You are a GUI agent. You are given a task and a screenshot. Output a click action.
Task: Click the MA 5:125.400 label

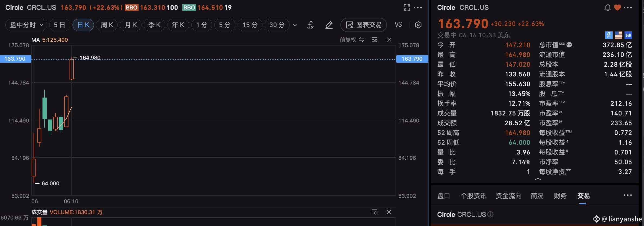click(x=50, y=40)
